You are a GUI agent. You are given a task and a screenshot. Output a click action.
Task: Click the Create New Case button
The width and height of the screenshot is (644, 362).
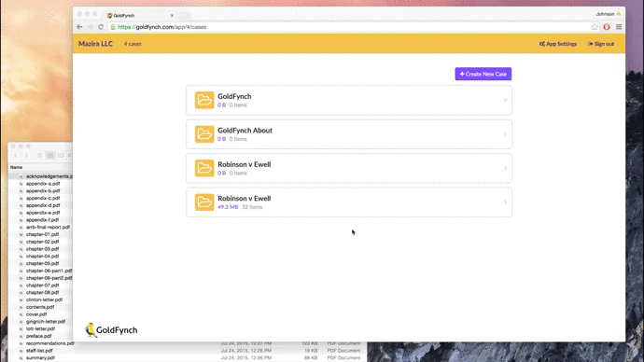coord(483,74)
